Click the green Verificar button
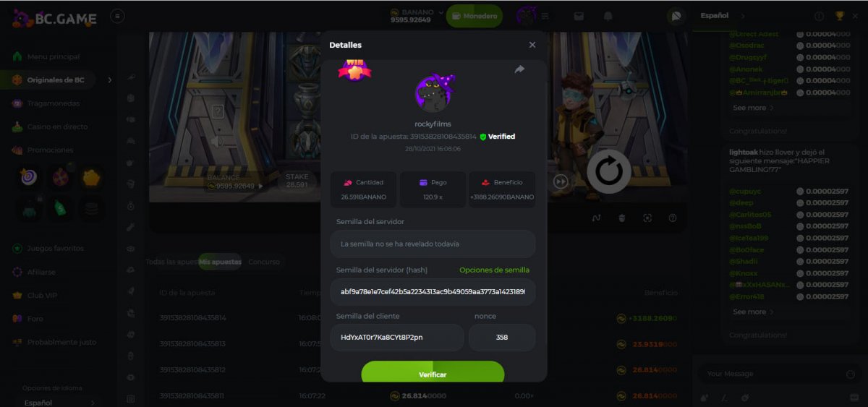Screen dimensions: 868x407 [433, 374]
